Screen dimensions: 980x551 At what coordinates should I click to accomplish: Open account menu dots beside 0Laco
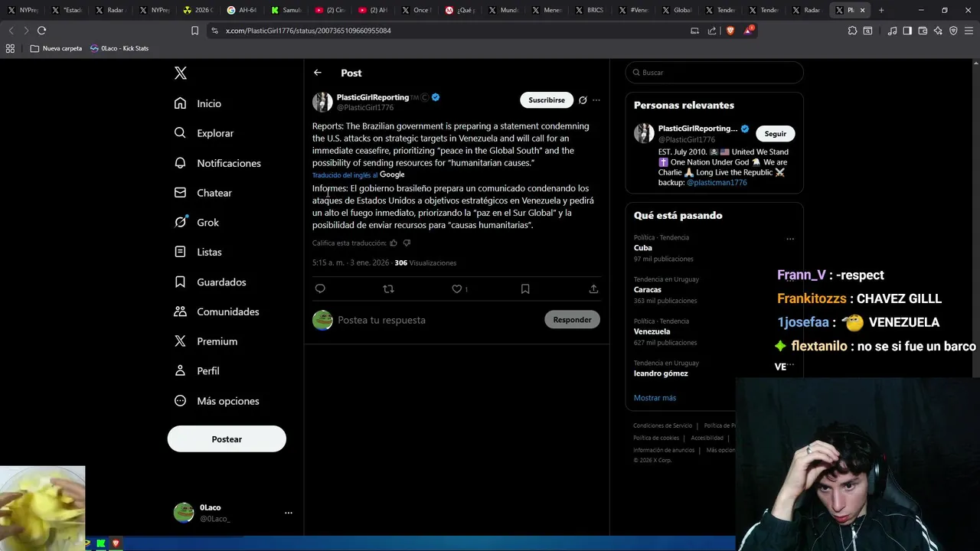tap(289, 513)
